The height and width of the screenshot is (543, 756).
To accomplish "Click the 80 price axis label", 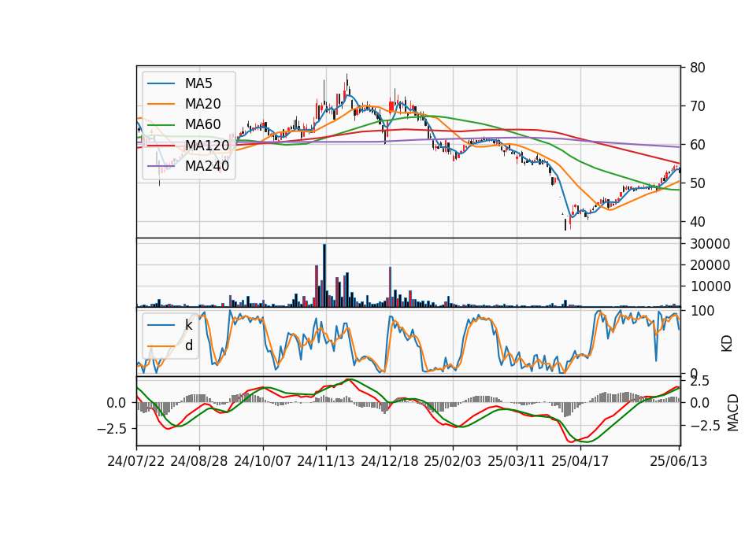I will point(697,68).
